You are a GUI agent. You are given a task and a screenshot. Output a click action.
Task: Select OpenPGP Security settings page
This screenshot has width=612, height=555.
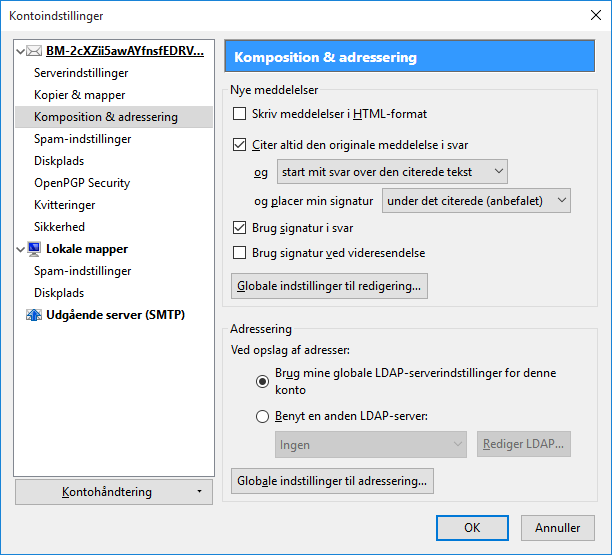pos(82,183)
